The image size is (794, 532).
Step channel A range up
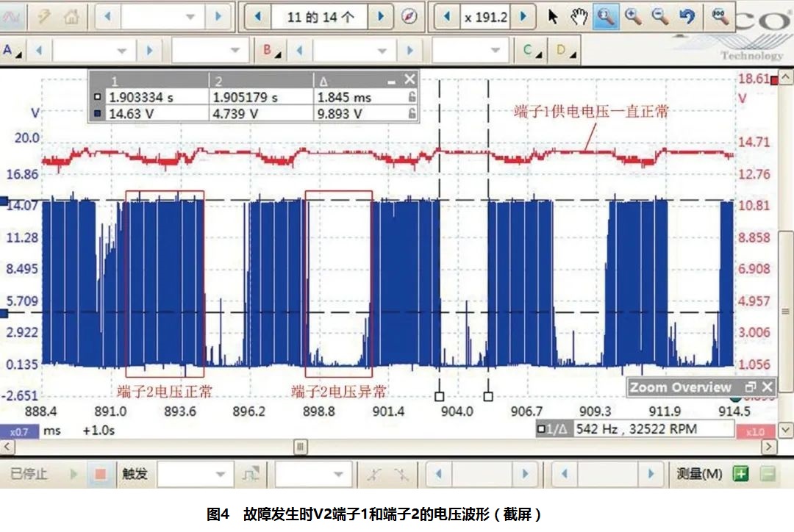(x=149, y=51)
